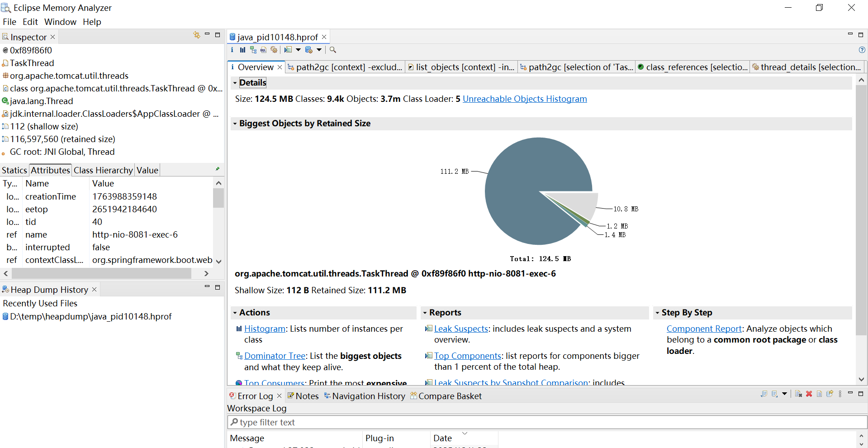Switch to the Navigation History tab
Screen dimensions: 868x448
pos(365,396)
